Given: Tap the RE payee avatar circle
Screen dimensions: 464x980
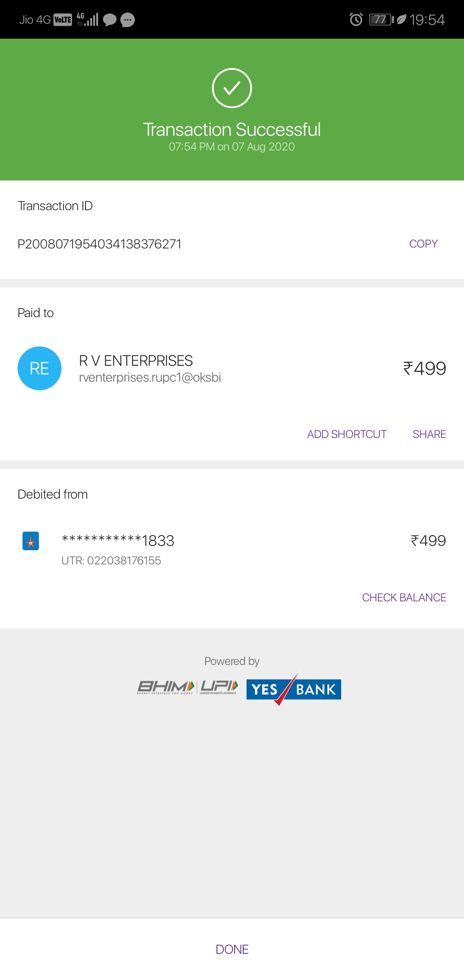Looking at the screenshot, I should (40, 368).
